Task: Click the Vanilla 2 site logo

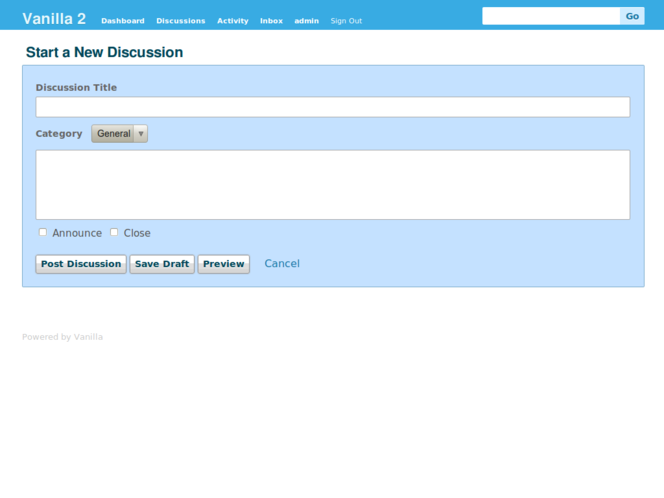Action: tap(54, 19)
